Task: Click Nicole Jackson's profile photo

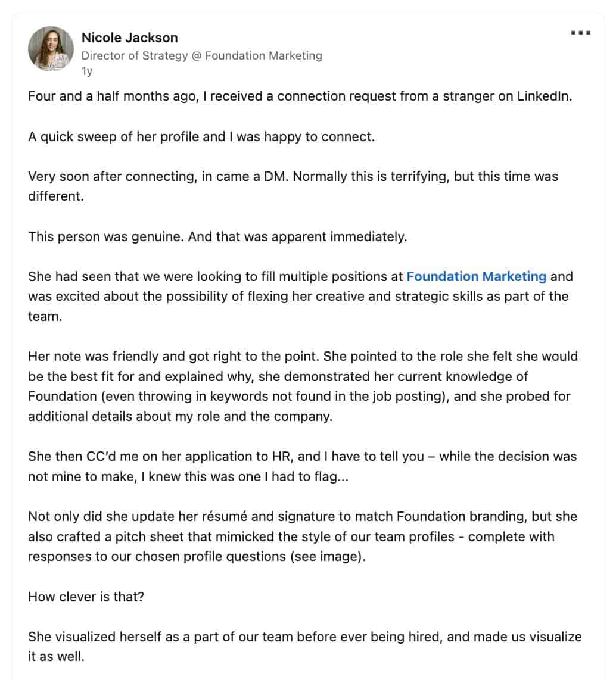Action: point(51,49)
